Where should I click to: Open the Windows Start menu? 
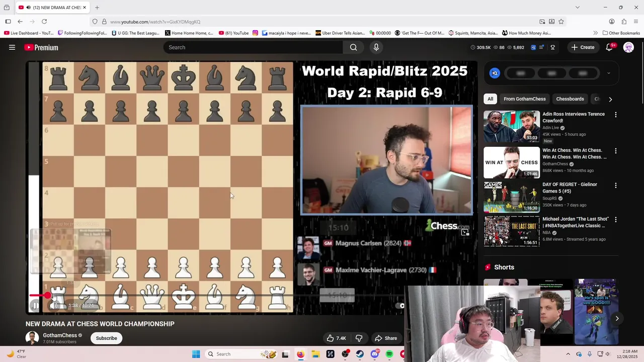[196, 354]
